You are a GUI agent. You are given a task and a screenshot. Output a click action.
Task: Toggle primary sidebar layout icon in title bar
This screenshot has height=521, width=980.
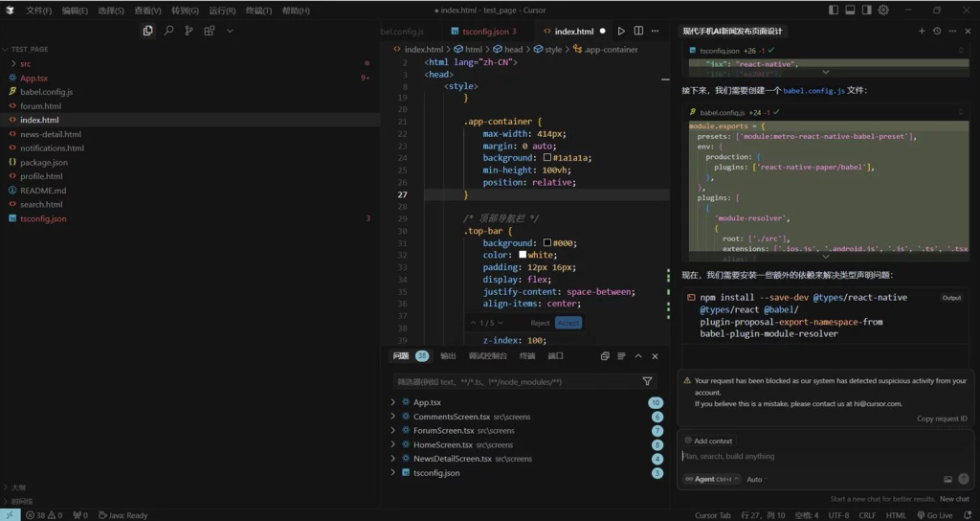tap(834, 10)
